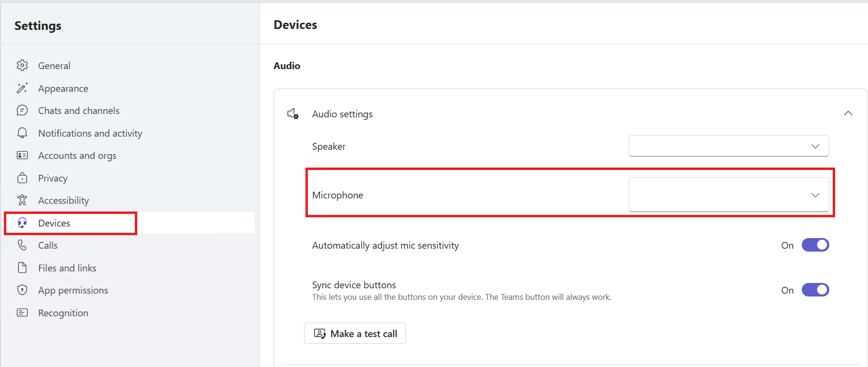Click the Audio settings speaker icon
868x367 pixels.
click(x=293, y=114)
